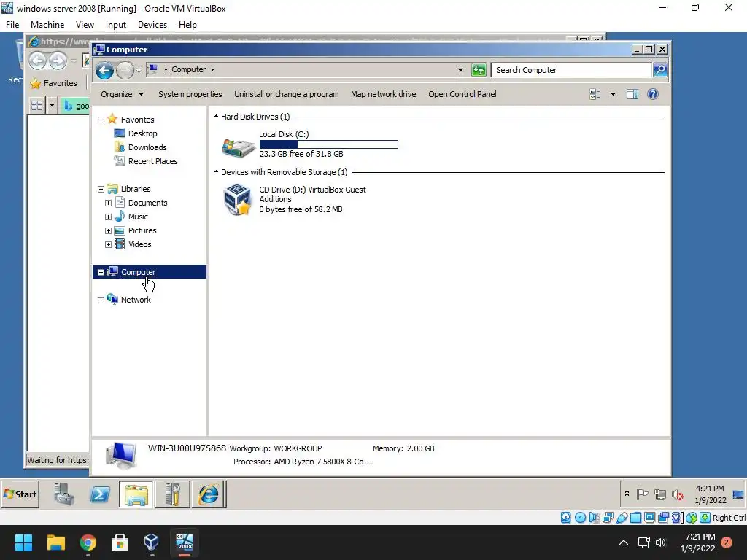Click the guest Start button
Screen dimensions: 747x560
(x=20, y=494)
